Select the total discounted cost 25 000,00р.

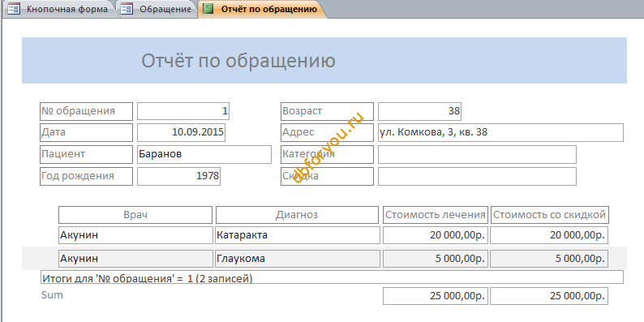(549, 296)
